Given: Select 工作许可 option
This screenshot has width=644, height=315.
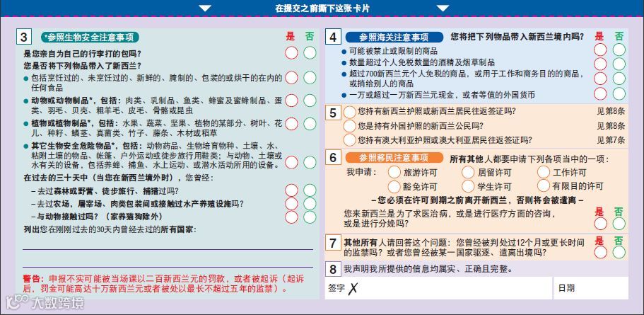Looking at the screenshot, I should [544, 172].
